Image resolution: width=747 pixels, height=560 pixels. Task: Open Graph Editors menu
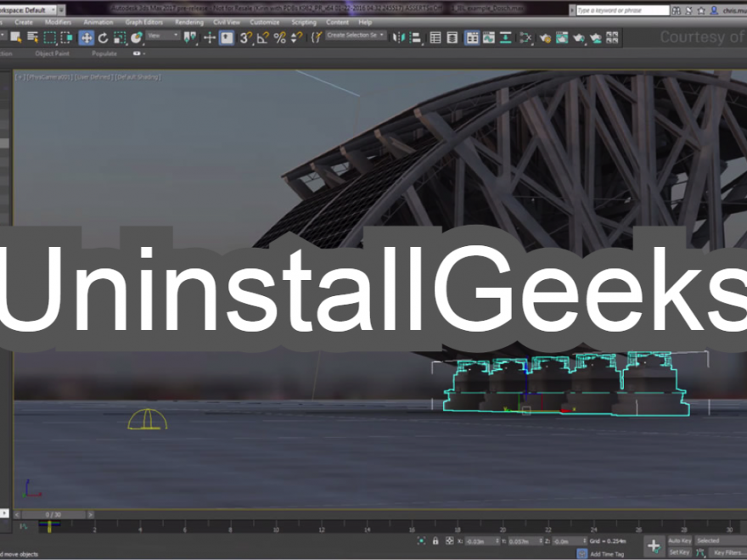click(x=143, y=22)
